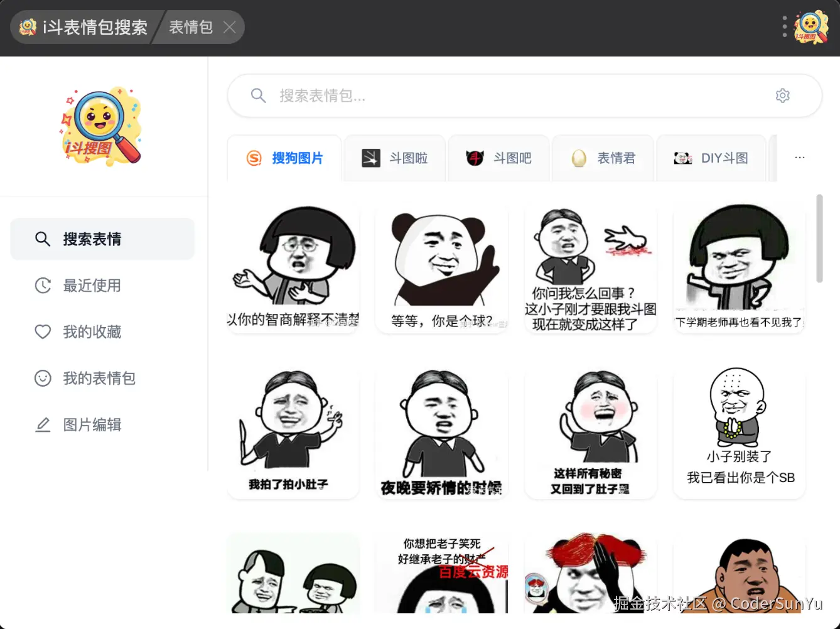
Task: Click the 搜索表情包 input field
Action: (x=439, y=95)
